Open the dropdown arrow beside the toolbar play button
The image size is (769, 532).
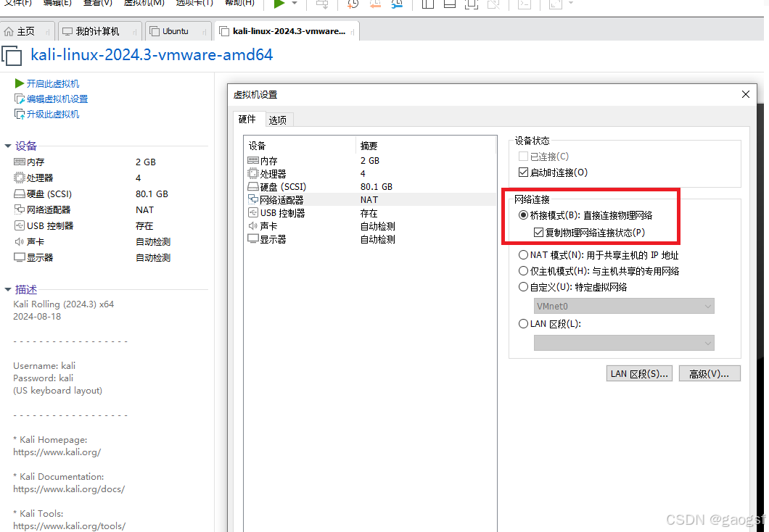coord(295,4)
